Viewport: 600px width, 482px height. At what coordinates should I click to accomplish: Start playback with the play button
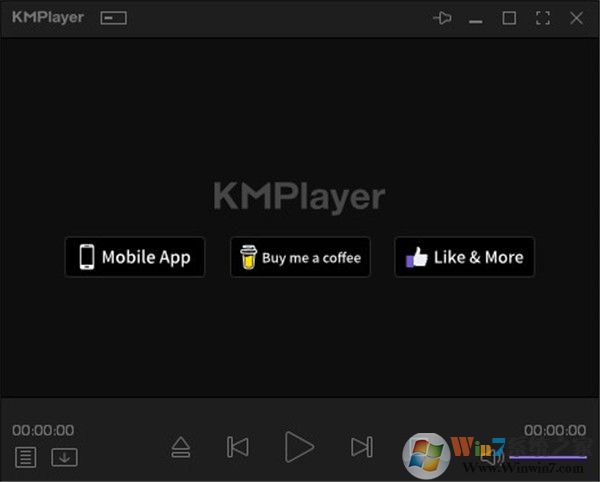[x=299, y=447]
